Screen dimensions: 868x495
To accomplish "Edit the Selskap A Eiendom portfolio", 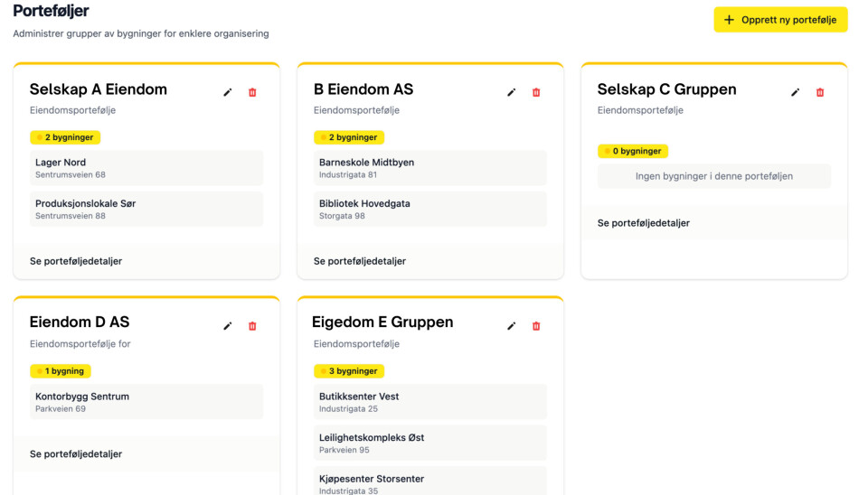I will click(x=228, y=92).
